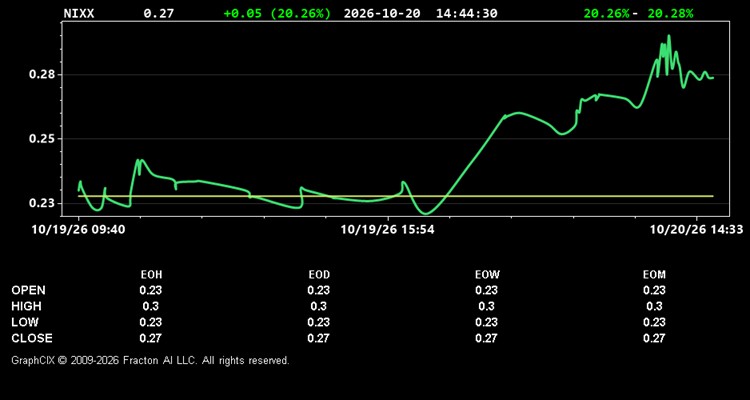Click the 14:44:30 timestamp

(x=466, y=13)
